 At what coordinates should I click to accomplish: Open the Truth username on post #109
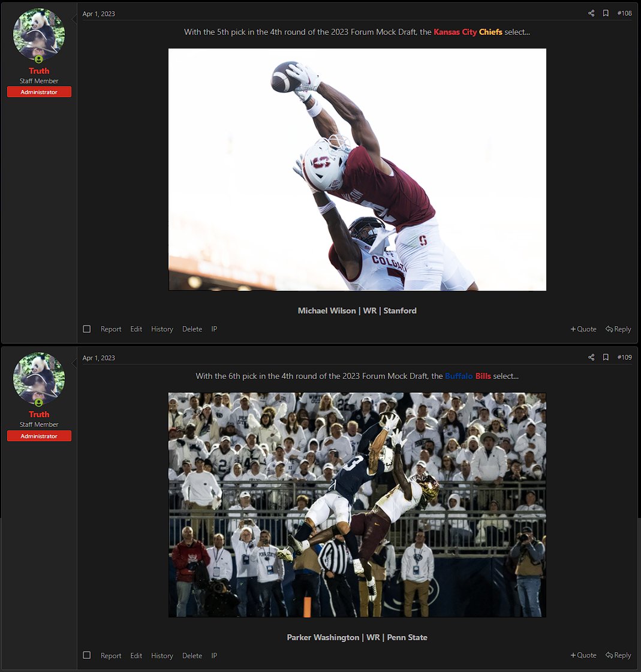click(x=39, y=414)
